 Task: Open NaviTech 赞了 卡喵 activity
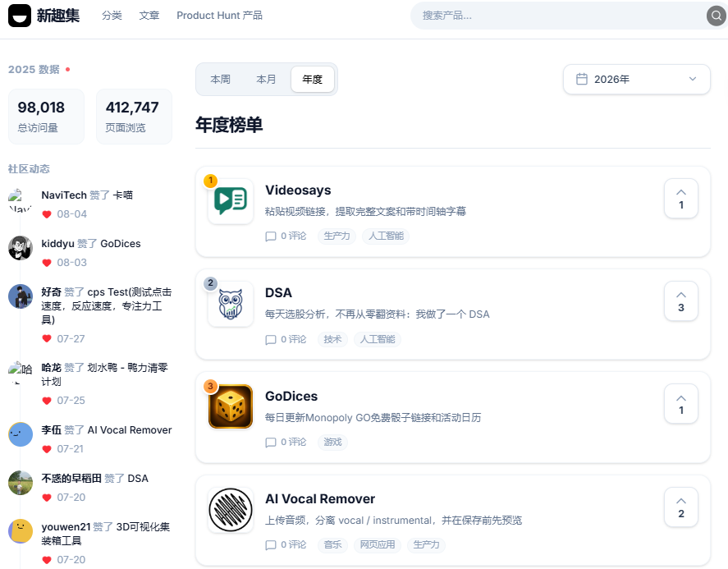click(x=87, y=195)
